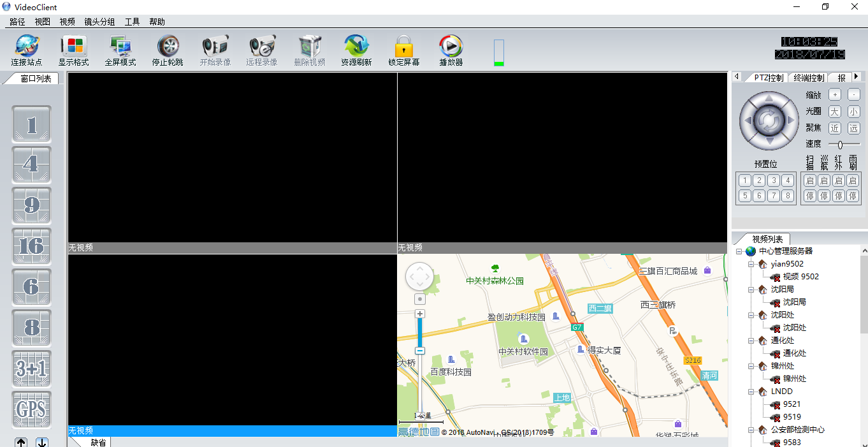Viewport: 868px width, 447px height.
Task: Collapse the 通化处 group node
Action: coord(751,341)
